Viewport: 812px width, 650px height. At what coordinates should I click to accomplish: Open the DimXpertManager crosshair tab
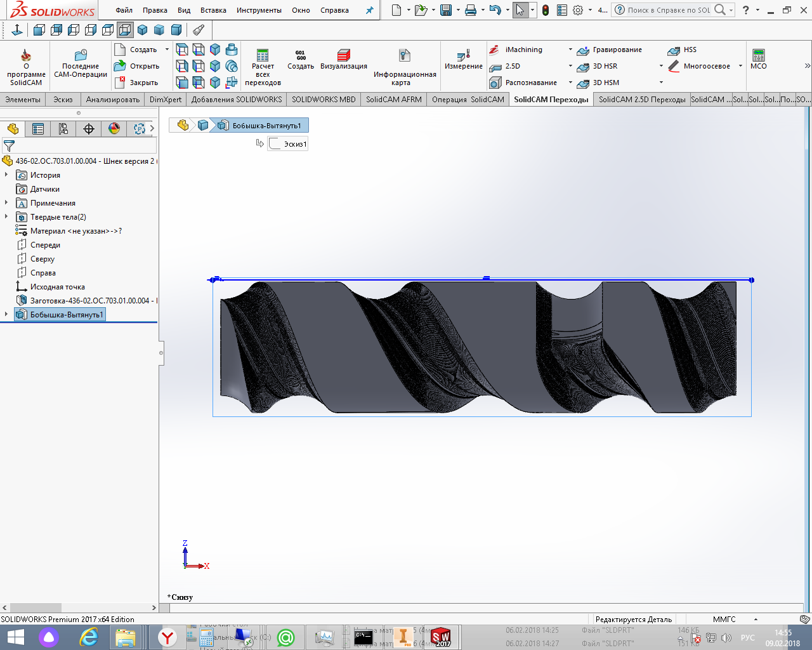tap(89, 129)
